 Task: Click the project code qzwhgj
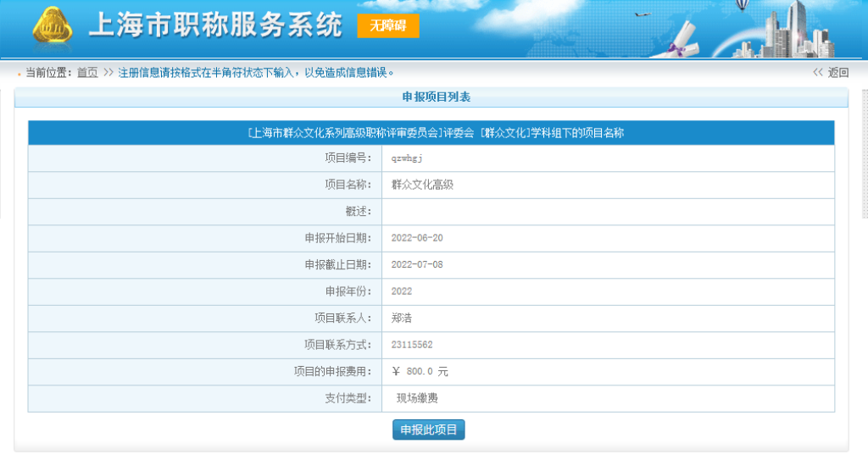[407, 158]
